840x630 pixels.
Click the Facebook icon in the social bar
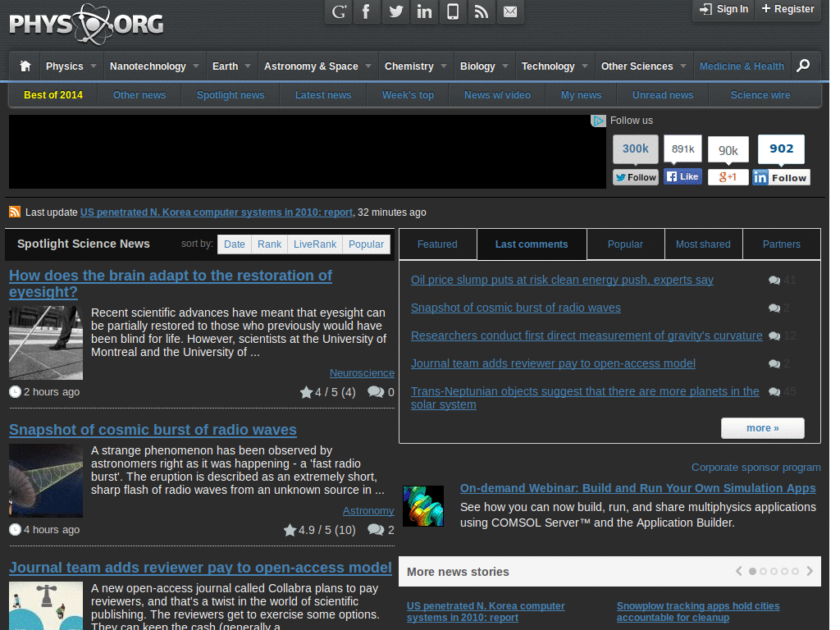point(367,11)
